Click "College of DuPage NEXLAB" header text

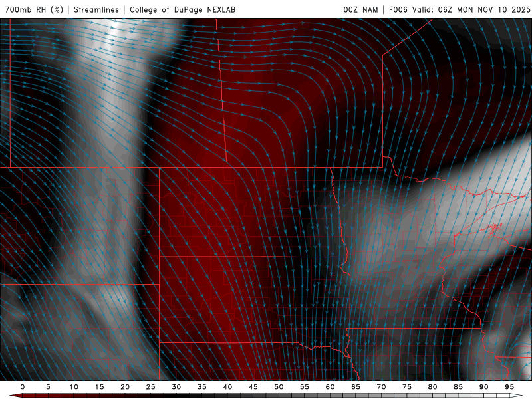[182, 9]
